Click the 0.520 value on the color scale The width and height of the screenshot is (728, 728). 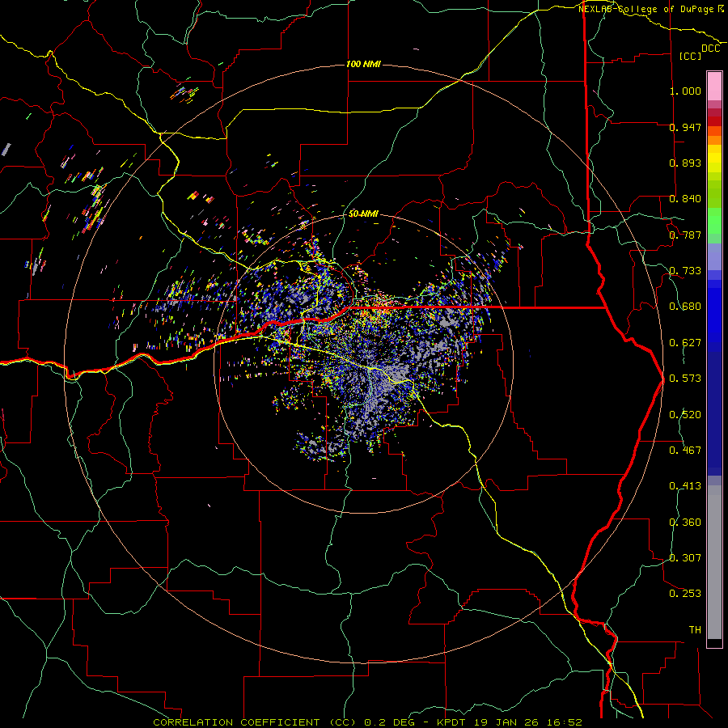[x=685, y=415]
